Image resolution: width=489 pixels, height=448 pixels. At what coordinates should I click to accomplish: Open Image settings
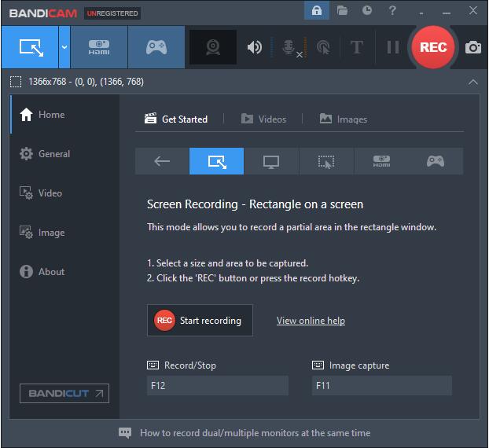64,233
